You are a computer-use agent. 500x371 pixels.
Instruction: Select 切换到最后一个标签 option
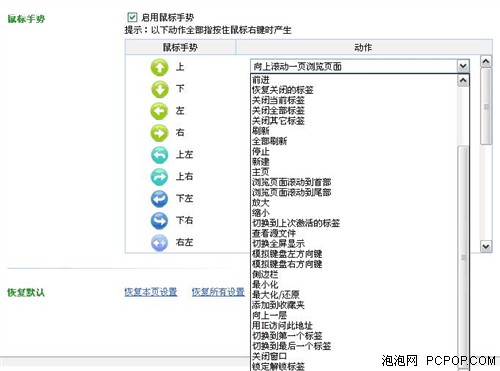292,346
